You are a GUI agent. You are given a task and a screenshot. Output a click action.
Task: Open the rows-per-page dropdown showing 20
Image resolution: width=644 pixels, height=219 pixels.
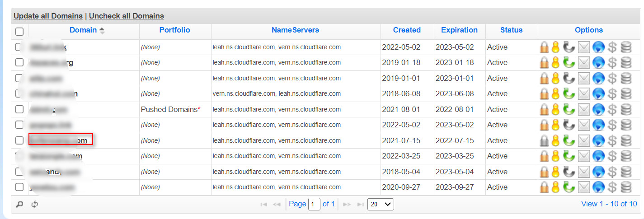point(381,204)
